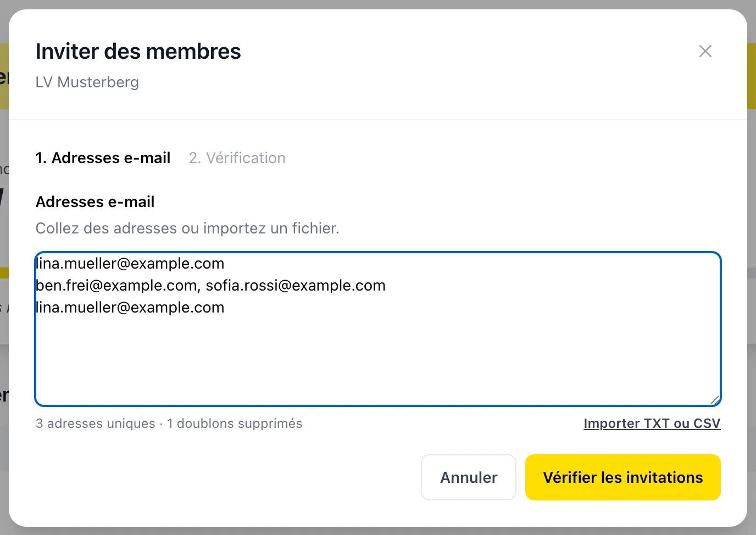Click the text area resize handle

click(714, 400)
